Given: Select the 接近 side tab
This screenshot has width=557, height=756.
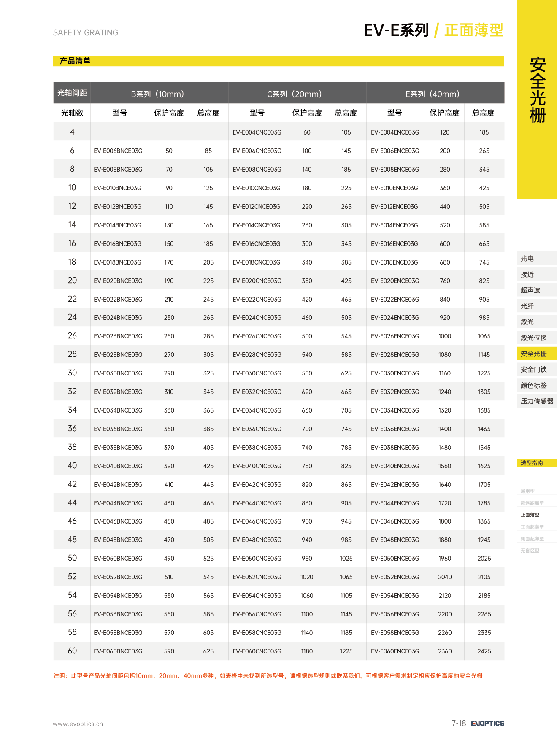Looking at the screenshot, I should click(x=537, y=274).
